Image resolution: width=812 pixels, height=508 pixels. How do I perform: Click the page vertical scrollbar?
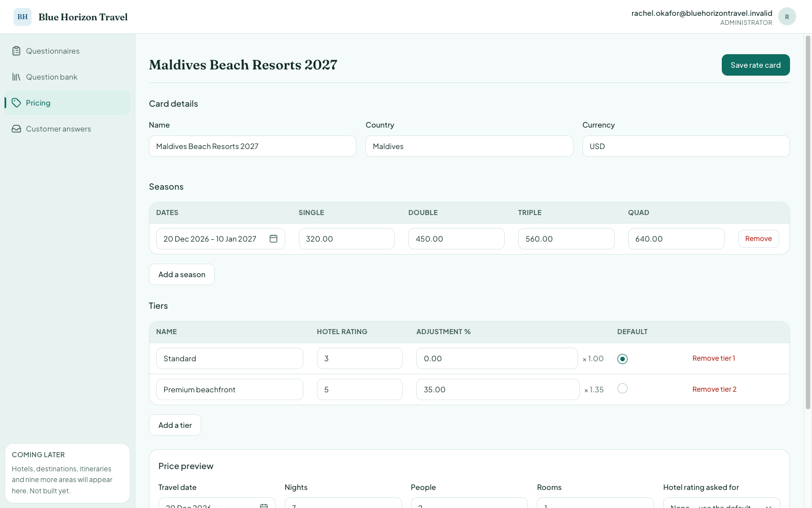tap(808, 222)
